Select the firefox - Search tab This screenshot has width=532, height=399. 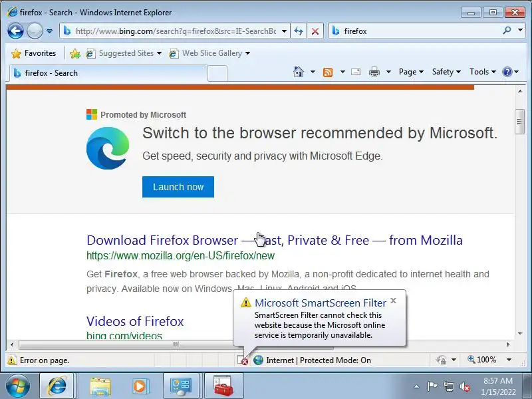(x=108, y=73)
